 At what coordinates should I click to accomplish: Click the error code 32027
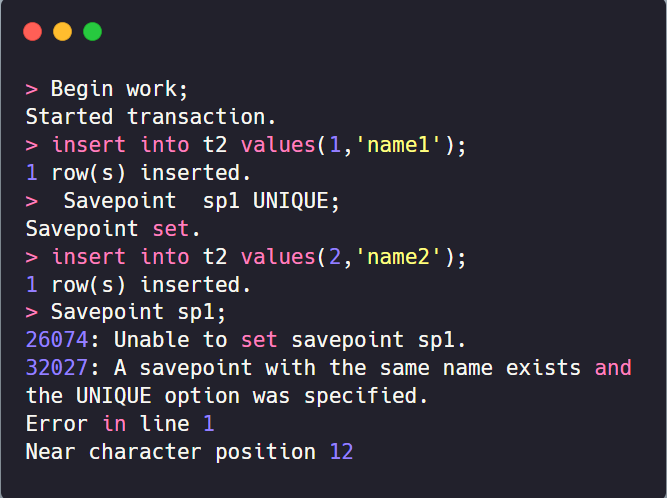57,368
